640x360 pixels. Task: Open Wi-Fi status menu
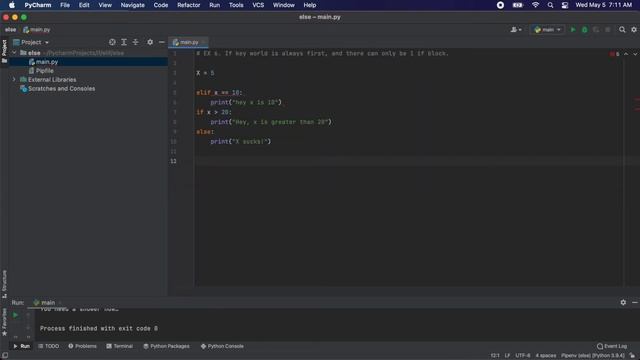click(x=536, y=5)
